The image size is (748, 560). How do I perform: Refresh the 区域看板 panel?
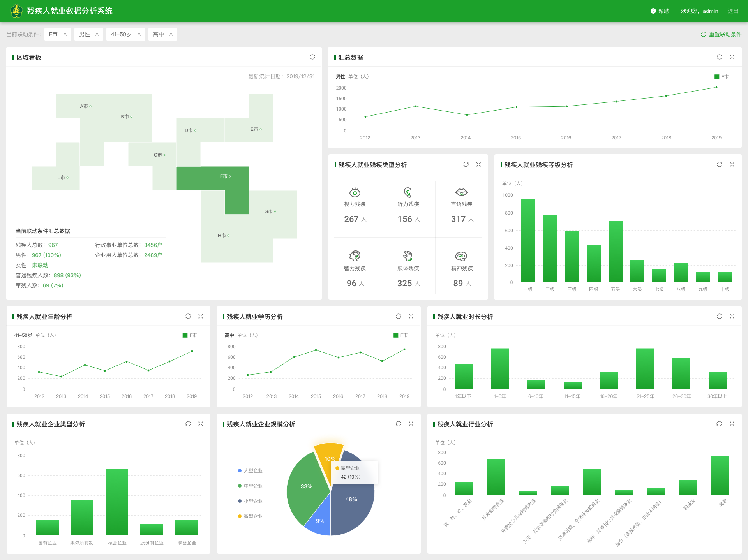[x=312, y=57]
